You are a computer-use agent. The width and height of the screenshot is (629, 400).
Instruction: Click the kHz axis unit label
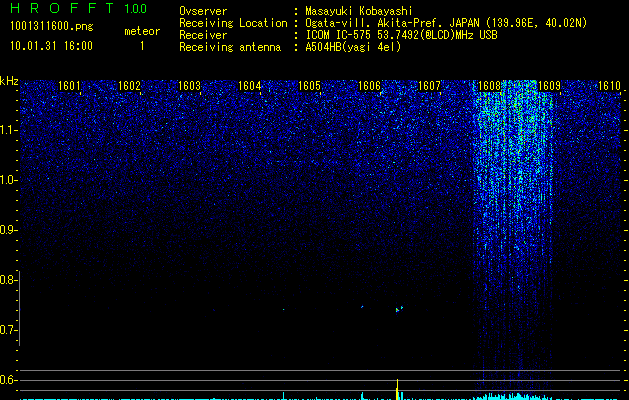tap(9, 81)
